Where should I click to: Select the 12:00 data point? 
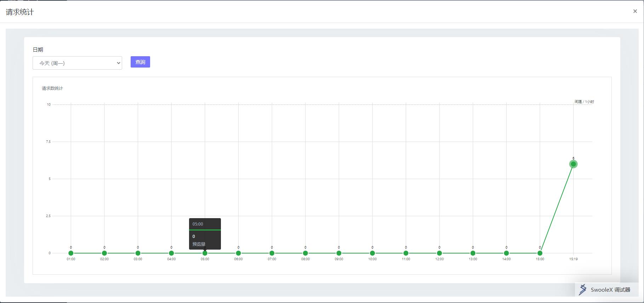[x=439, y=253]
